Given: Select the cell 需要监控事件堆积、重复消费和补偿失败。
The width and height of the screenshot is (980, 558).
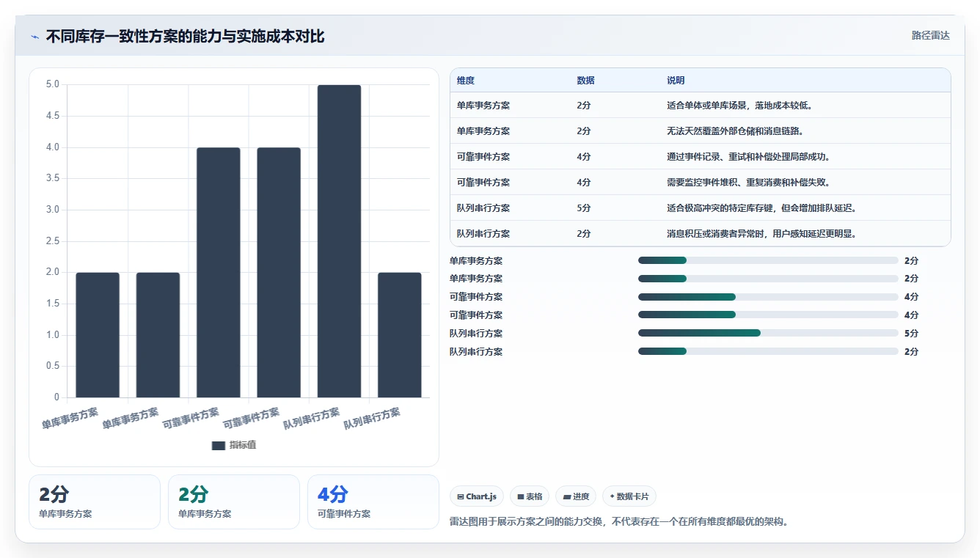Looking at the screenshot, I should coord(748,183).
